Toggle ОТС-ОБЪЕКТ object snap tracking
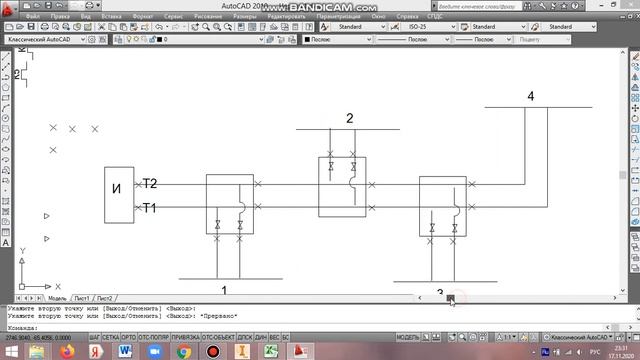 [218, 338]
